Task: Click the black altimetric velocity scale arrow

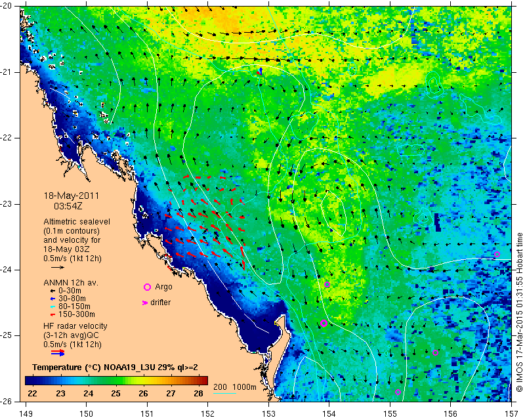Action: tap(57, 267)
